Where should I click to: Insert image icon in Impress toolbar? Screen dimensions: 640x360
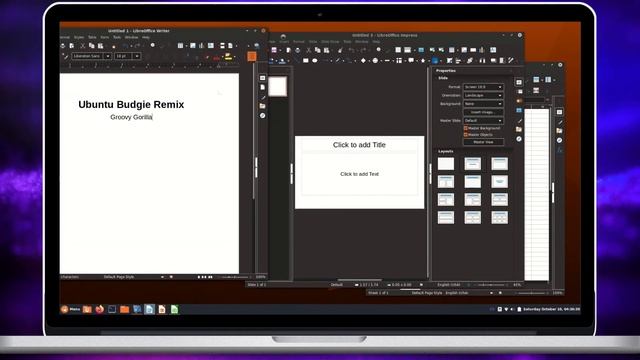464,50
